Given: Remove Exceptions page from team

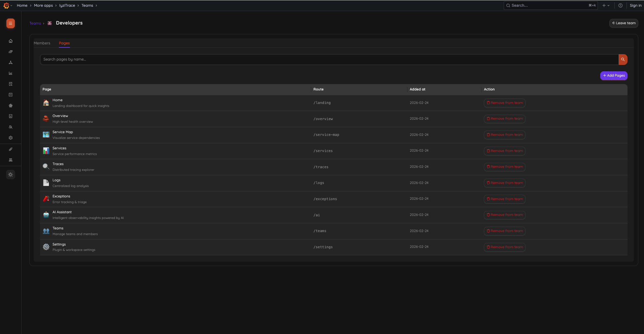Looking at the screenshot, I should pyautogui.click(x=504, y=199).
